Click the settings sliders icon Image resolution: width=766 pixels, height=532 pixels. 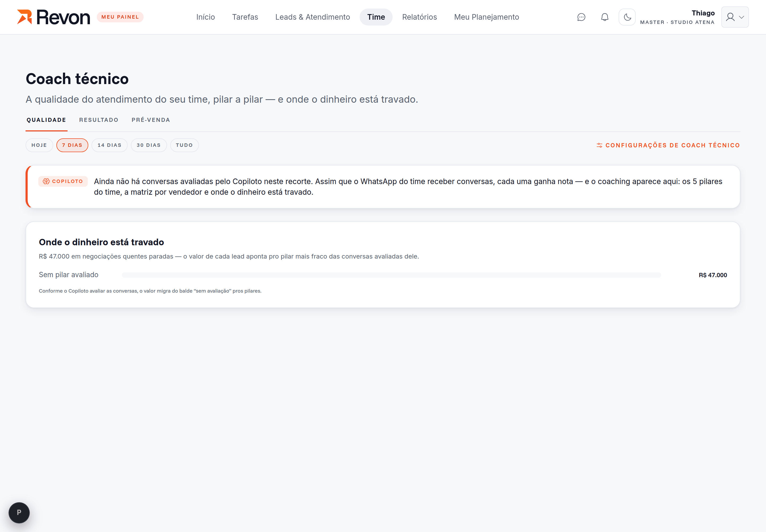[x=599, y=145]
